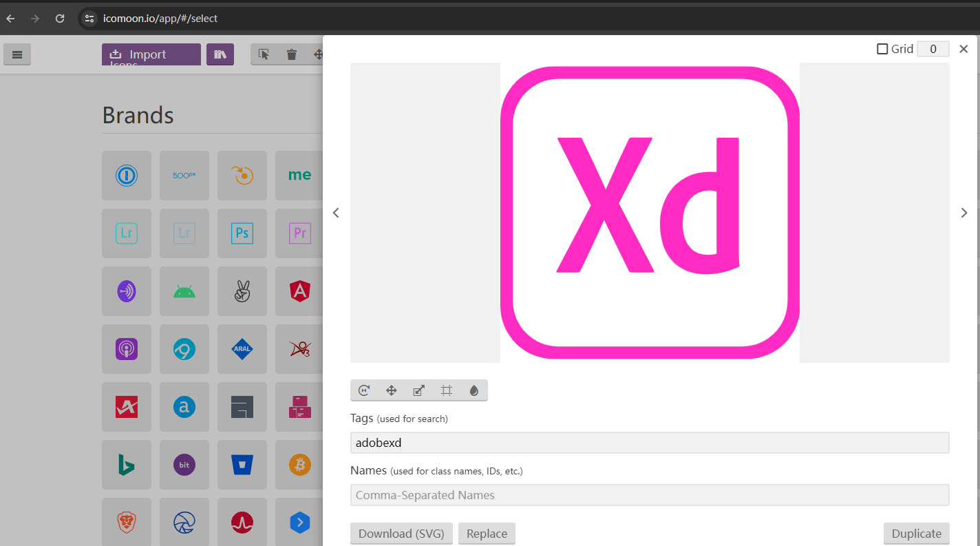Click the move edit tool

click(x=392, y=390)
